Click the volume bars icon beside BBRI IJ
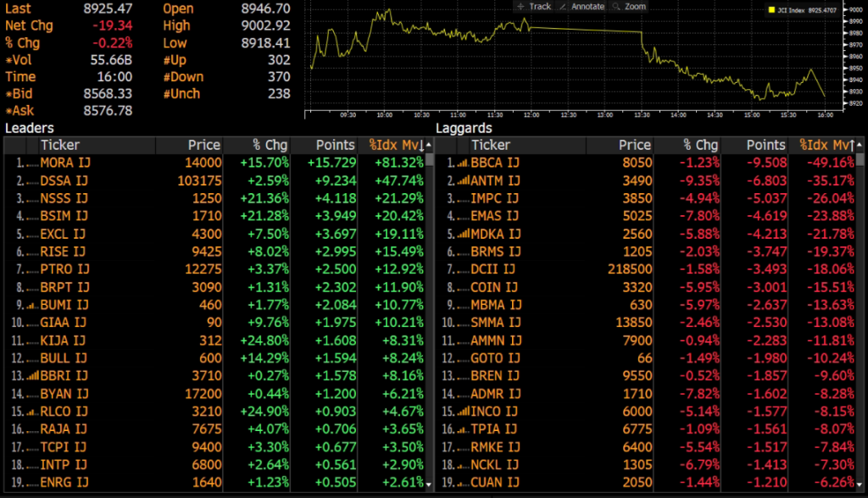868x498 pixels. [x=31, y=376]
